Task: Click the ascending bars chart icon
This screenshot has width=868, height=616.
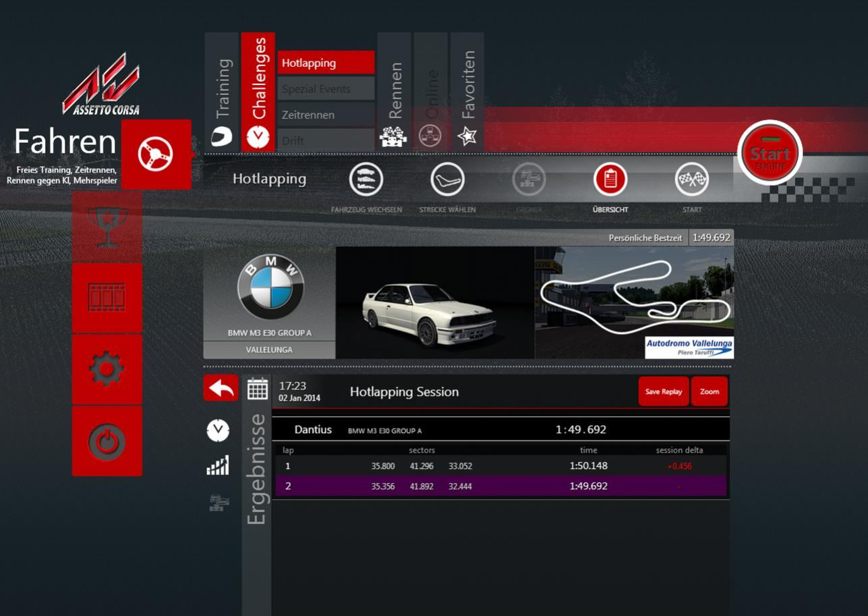Action: (218, 466)
